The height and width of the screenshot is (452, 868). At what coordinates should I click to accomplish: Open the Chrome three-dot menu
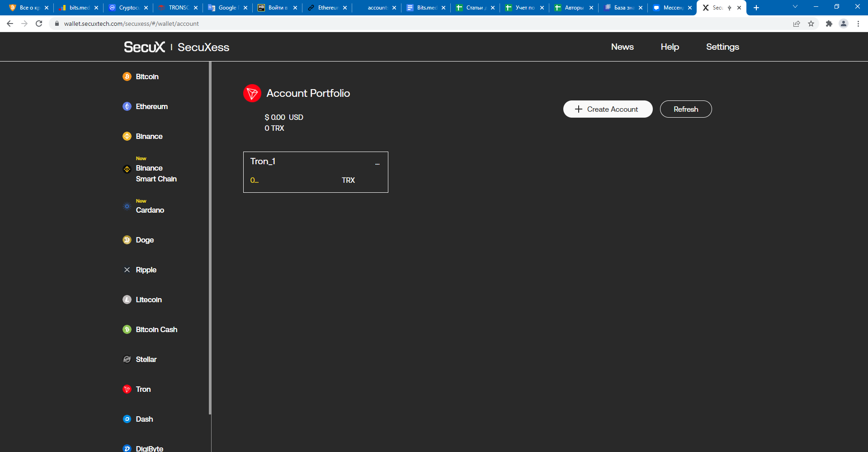(858, 24)
